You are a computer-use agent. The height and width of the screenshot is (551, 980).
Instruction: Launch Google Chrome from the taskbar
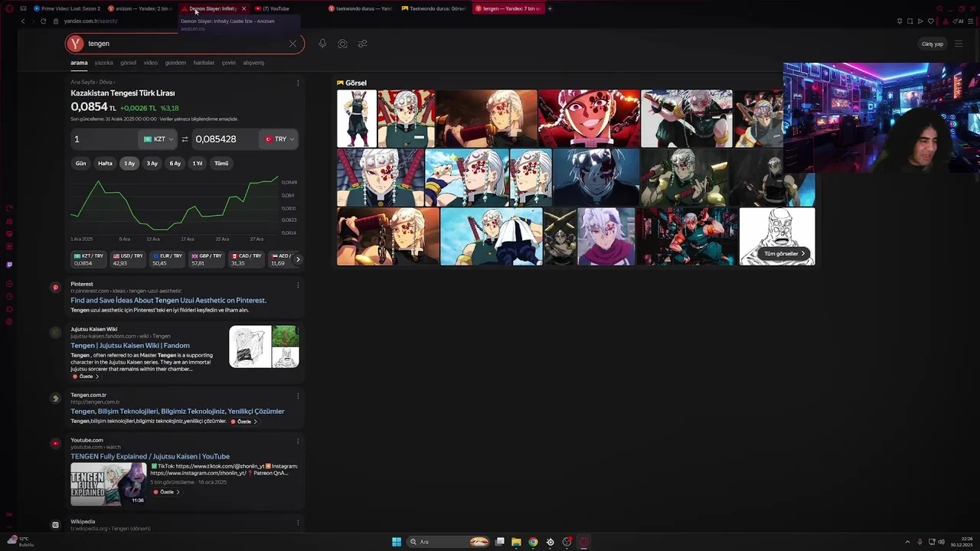coord(533,542)
